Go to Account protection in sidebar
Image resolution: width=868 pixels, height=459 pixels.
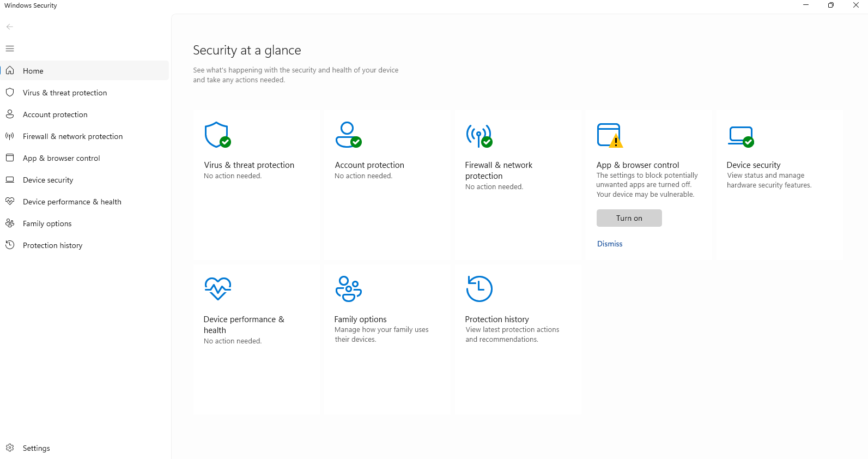(x=84, y=114)
